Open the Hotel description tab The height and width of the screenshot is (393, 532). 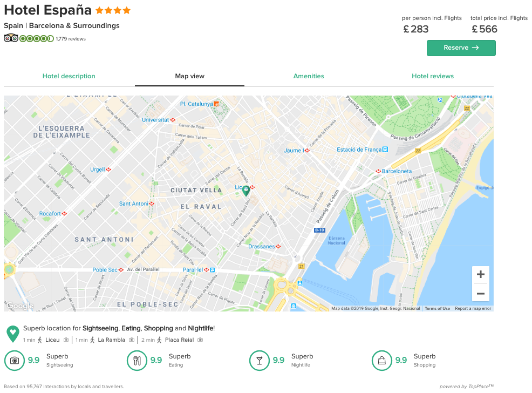(69, 76)
